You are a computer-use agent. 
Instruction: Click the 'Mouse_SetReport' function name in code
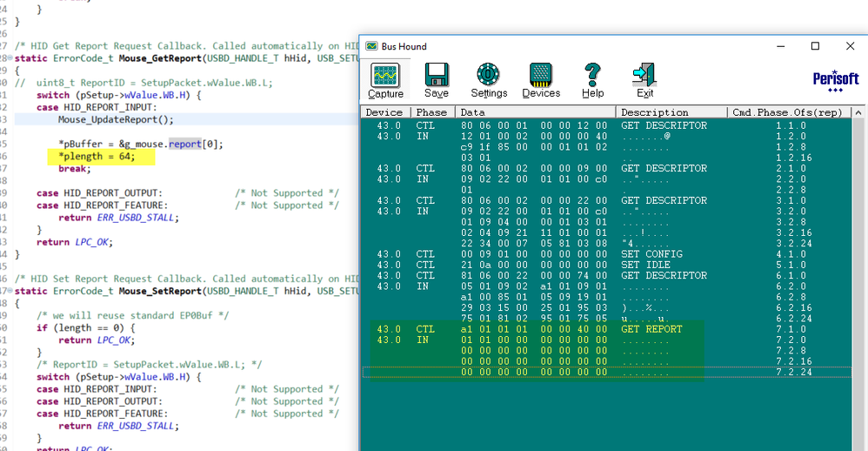coord(160,291)
